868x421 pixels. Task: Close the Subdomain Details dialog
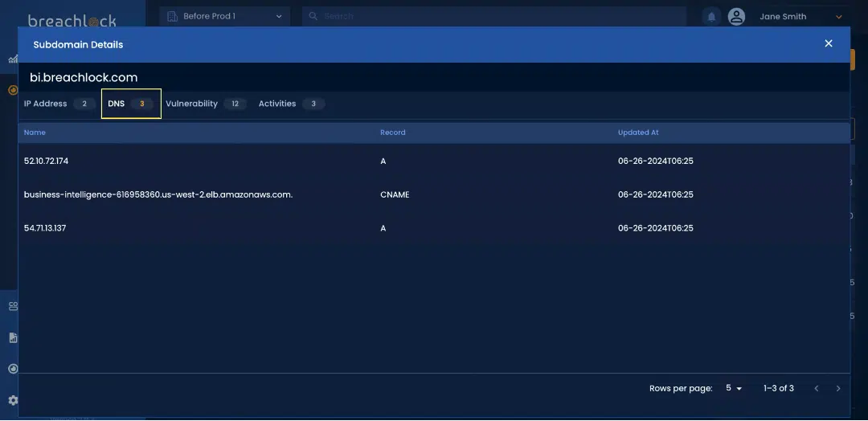click(x=828, y=43)
